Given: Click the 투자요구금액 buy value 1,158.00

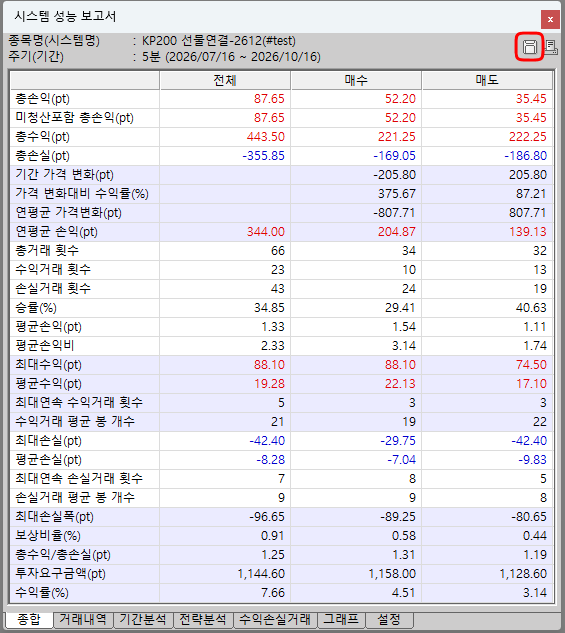Looking at the screenshot, I should [392, 573].
